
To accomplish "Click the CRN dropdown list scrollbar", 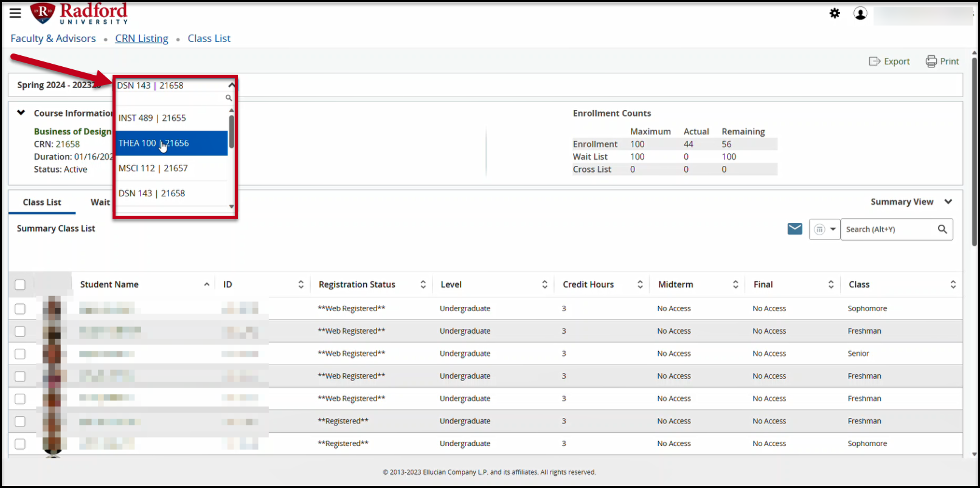I will (231, 132).
